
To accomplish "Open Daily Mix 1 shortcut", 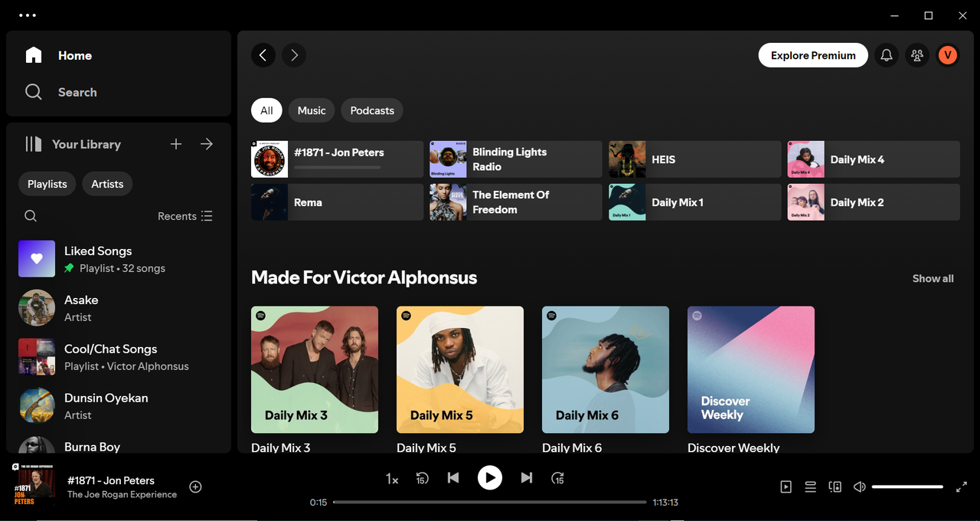I will [x=695, y=202].
